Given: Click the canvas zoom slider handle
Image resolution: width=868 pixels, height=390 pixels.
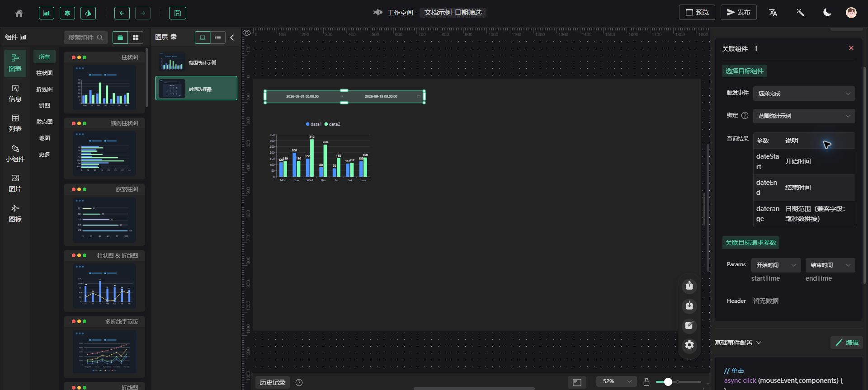Looking at the screenshot, I should (668, 382).
